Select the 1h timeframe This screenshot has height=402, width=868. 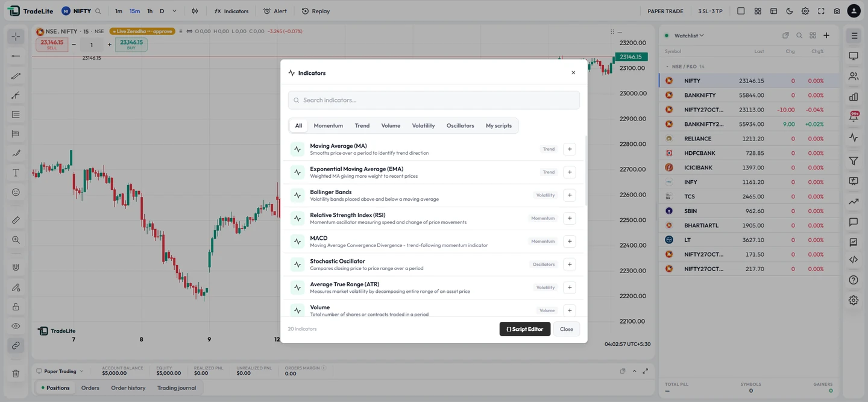pos(149,11)
